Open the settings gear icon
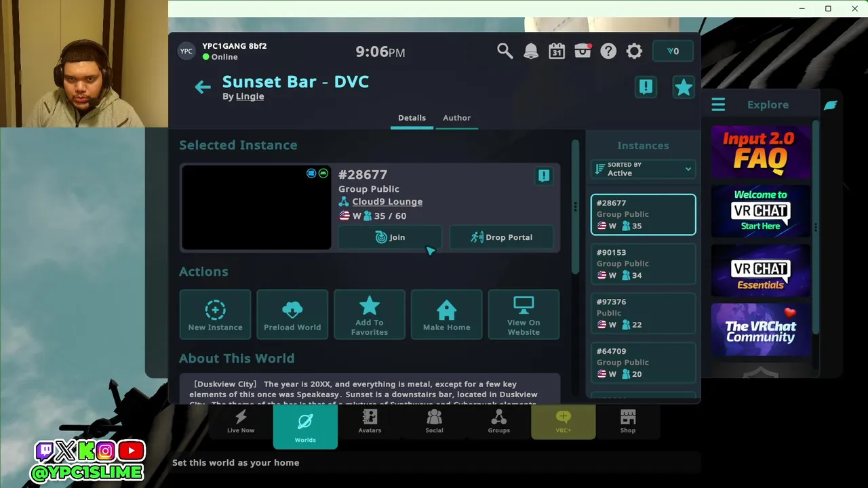The width and height of the screenshot is (868, 488). (x=634, y=52)
